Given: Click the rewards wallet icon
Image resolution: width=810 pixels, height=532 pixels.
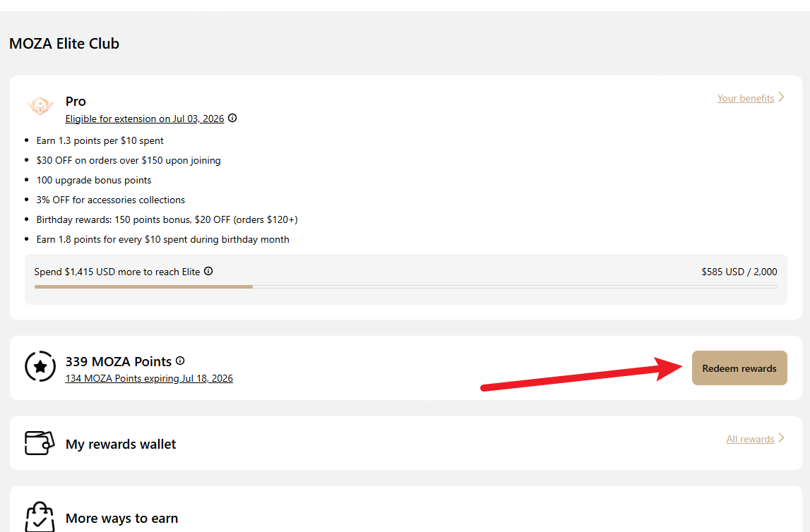Looking at the screenshot, I should (x=40, y=443).
